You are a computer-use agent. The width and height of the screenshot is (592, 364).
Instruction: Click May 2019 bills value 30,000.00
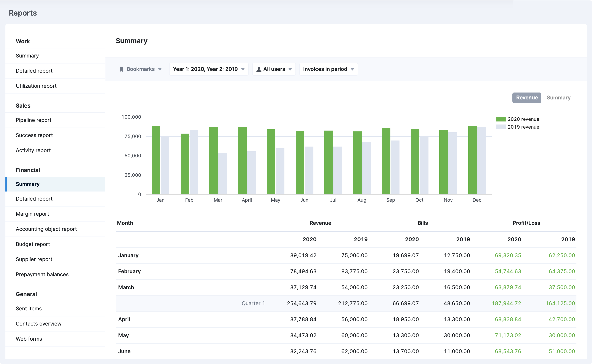pyautogui.click(x=457, y=336)
